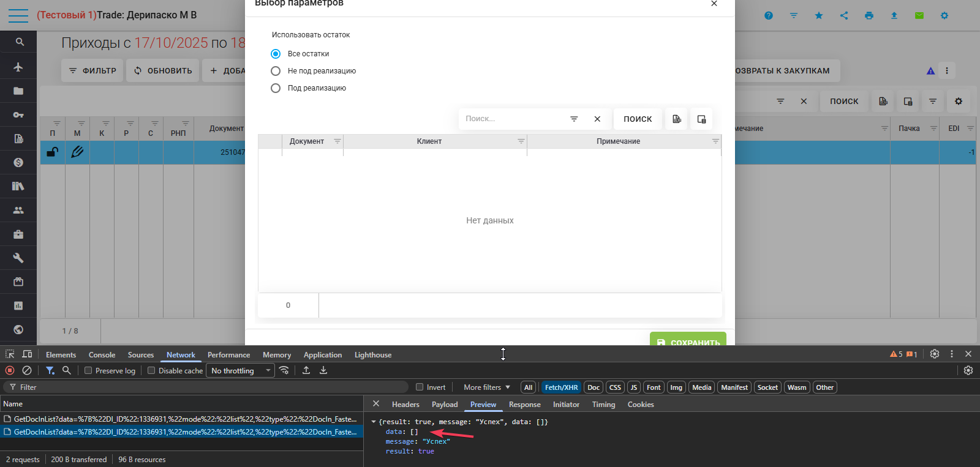The width and height of the screenshot is (980, 467).
Task: Click the ОБНОВИТЬ button
Action: (x=163, y=70)
